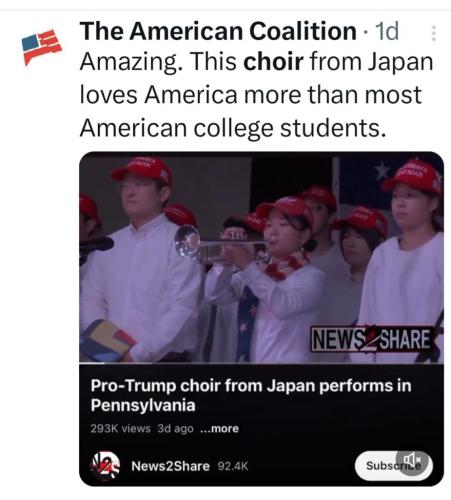
Task: Open The American Coalition flag avatar
Action: (x=42, y=47)
